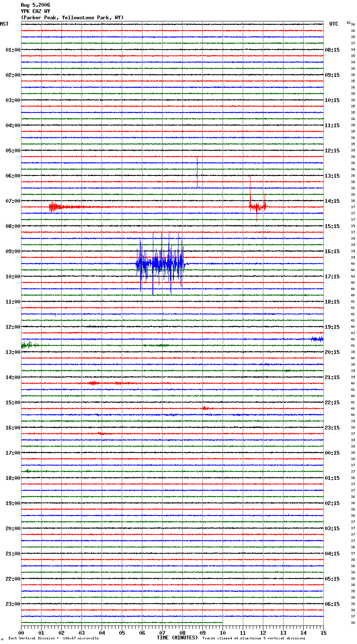The image size is (357, 644).
Task: Click the 11:15 UTC time label
Action: pos(332,126)
